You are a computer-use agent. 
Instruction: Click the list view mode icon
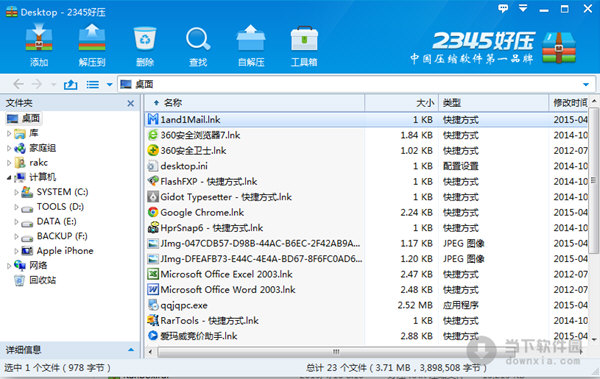tap(93, 84)
